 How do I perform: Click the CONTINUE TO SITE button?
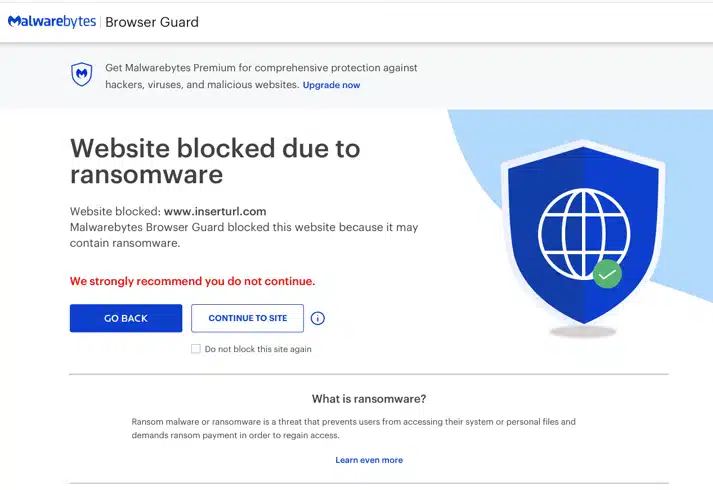pos(247,318)
